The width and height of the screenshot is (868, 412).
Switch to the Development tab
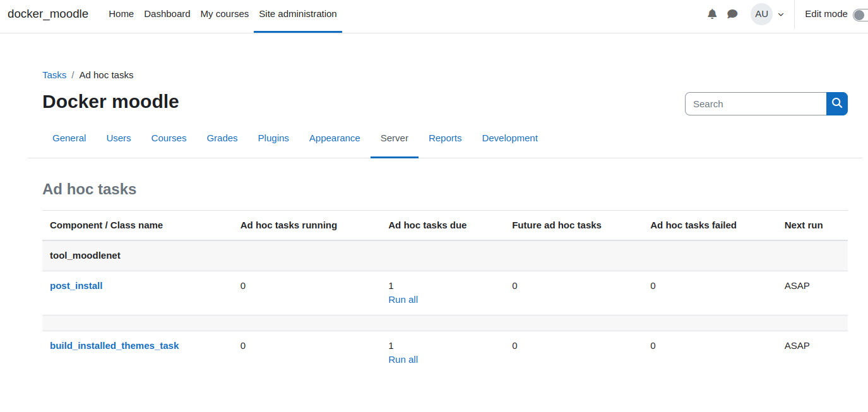[x=510, y=138]
